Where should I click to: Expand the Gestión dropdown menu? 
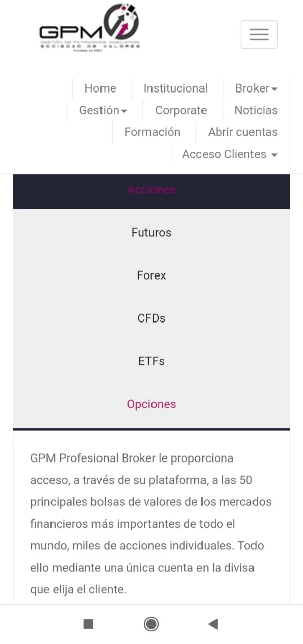[x=103, y=110]
